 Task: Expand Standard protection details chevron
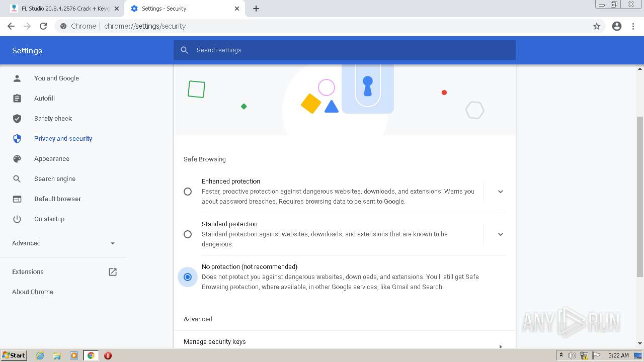coord(501,234)
